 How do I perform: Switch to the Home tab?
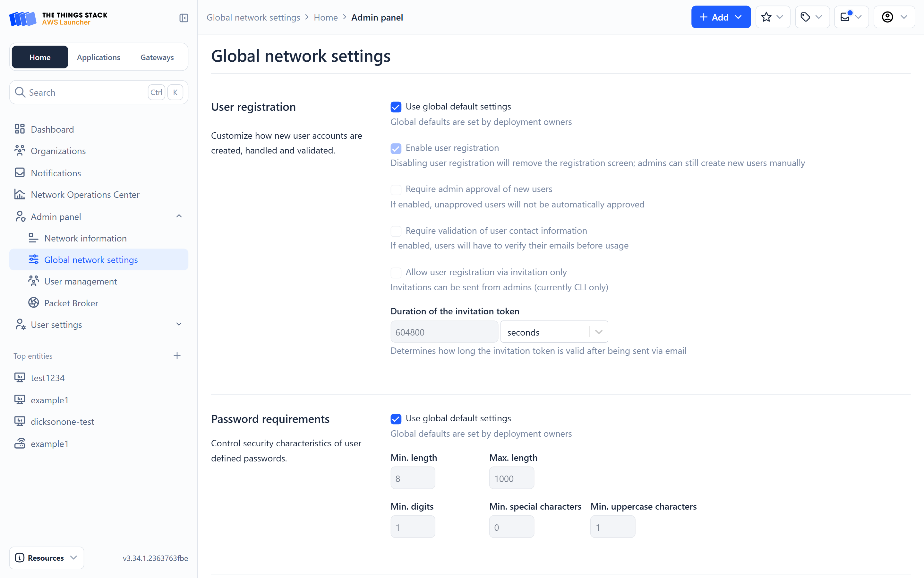pyautogui.click(x=40, y=57)
